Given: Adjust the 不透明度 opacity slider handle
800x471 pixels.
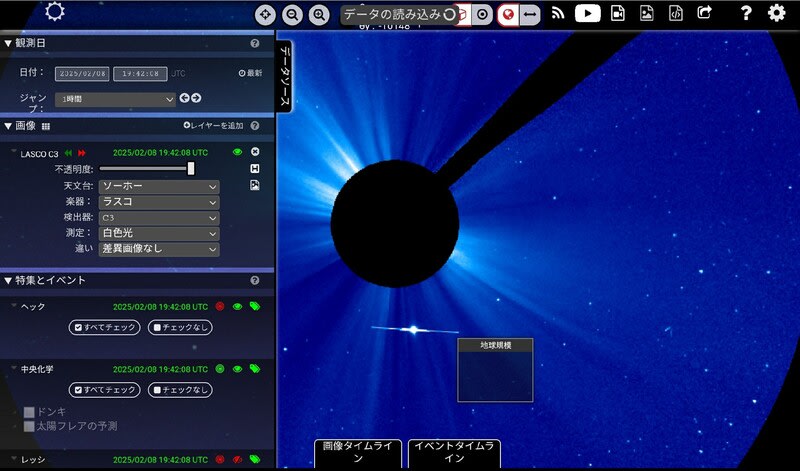Looking at the screenshot, I should (x=191, y=168).
